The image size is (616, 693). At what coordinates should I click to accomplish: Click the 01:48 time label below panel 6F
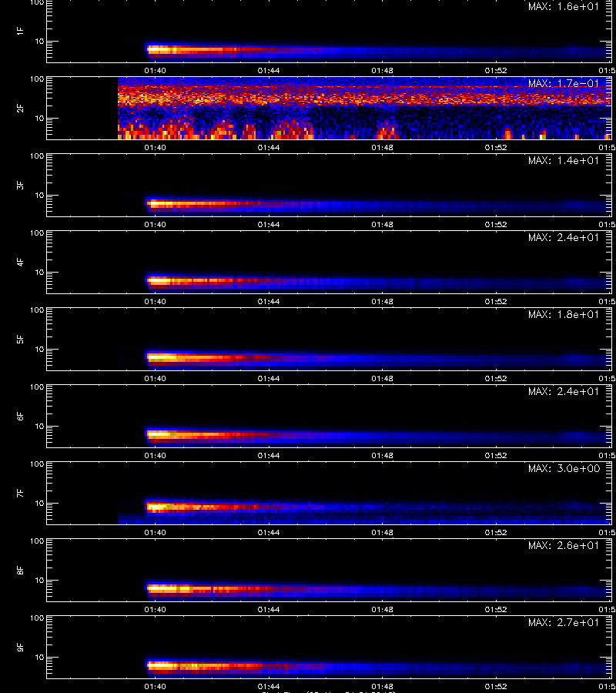click(382, 455)
